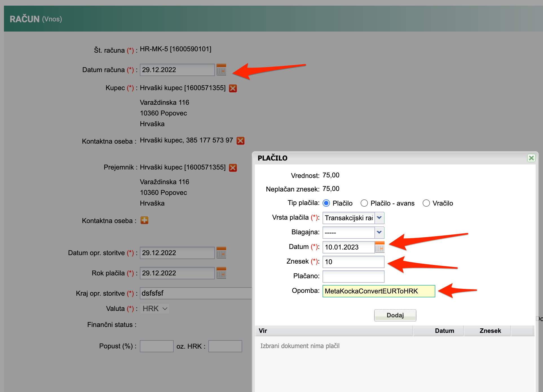Click the Plačano input field
Image resolution: width=543 pixels, height=392 pixels.
click(353, 276)
